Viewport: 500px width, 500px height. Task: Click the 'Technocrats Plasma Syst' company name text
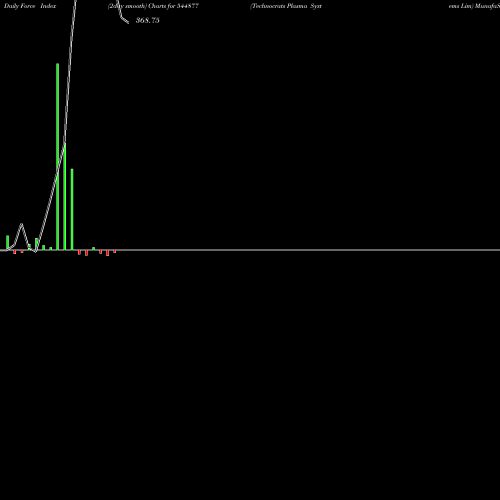pos(286,6)
